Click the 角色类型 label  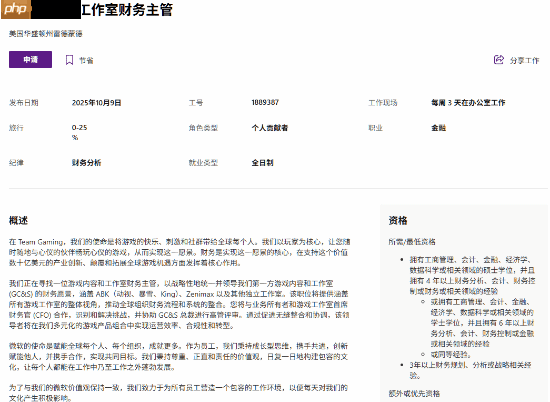pyautogui.click(x=203, y=128)
